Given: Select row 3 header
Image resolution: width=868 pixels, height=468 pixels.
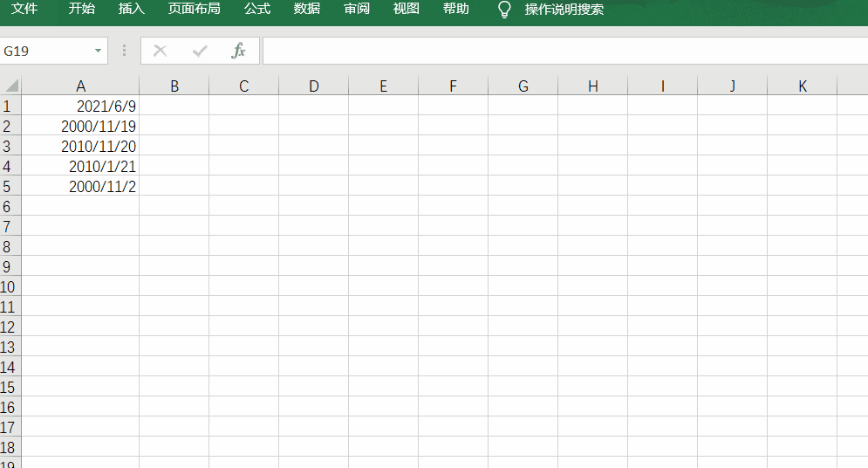Looking at the screenshot, I should 10,146.
